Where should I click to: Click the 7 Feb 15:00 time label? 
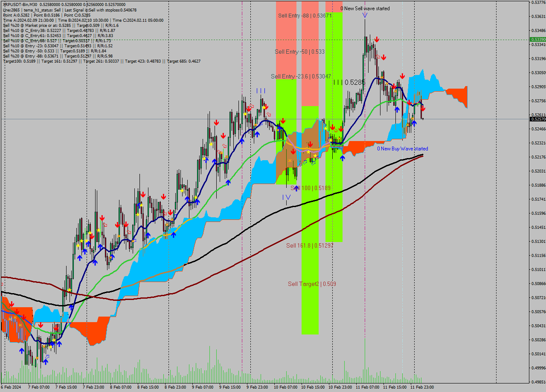pyautogui.click(x=66, y=387)
